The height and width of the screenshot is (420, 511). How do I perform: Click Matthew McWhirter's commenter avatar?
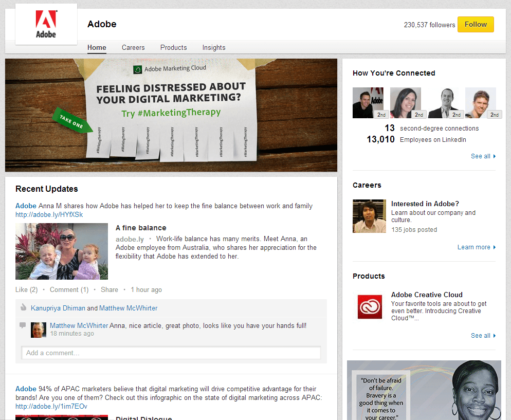click(x=39, y=330)
